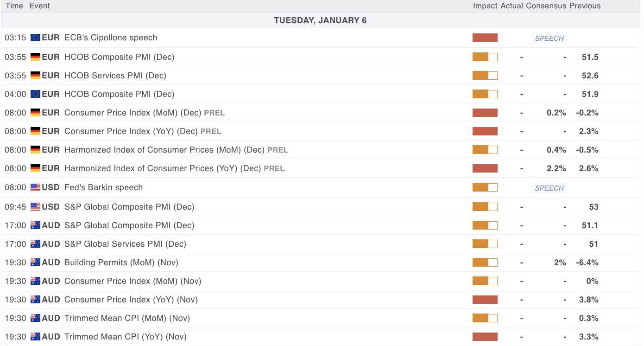Click the 51.5 previous value for German Composite PMI
The width and height of the screenshot is (644, 346).
pyautogui.click(x=590, y=57)
